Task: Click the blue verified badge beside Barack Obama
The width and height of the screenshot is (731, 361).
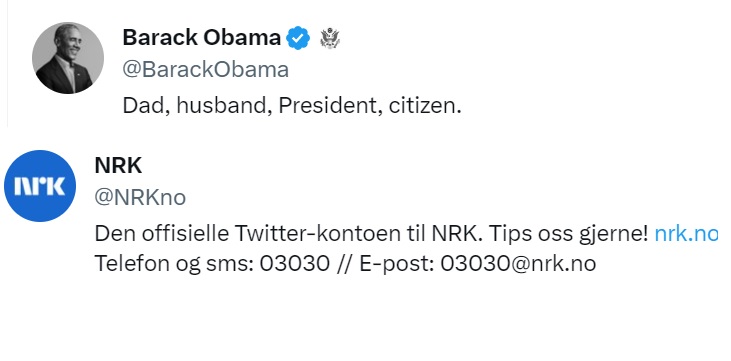Action: point(298,38)
